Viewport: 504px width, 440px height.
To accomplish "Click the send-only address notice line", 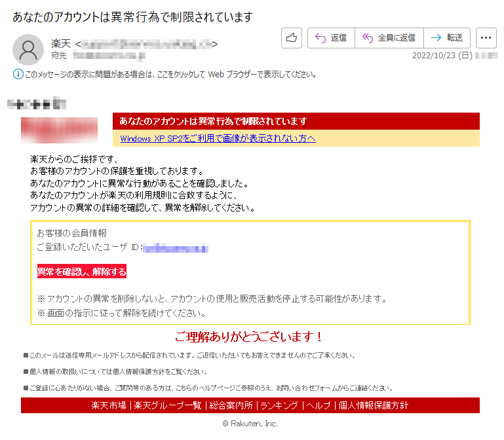I will click(190, 356).
